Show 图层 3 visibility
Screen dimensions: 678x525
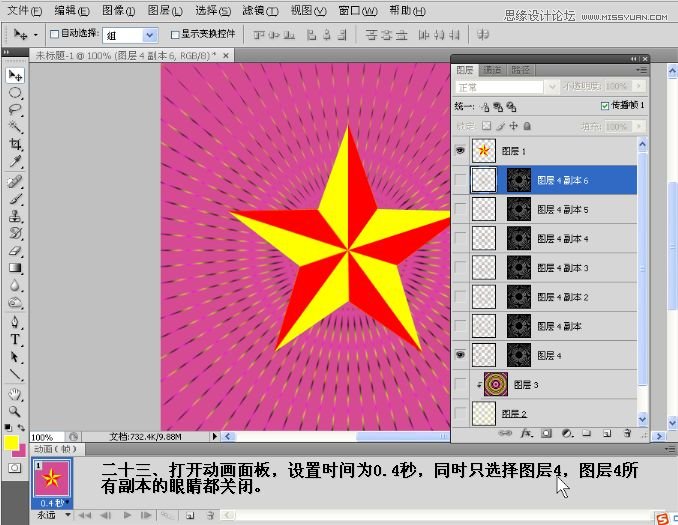[460, 384]
